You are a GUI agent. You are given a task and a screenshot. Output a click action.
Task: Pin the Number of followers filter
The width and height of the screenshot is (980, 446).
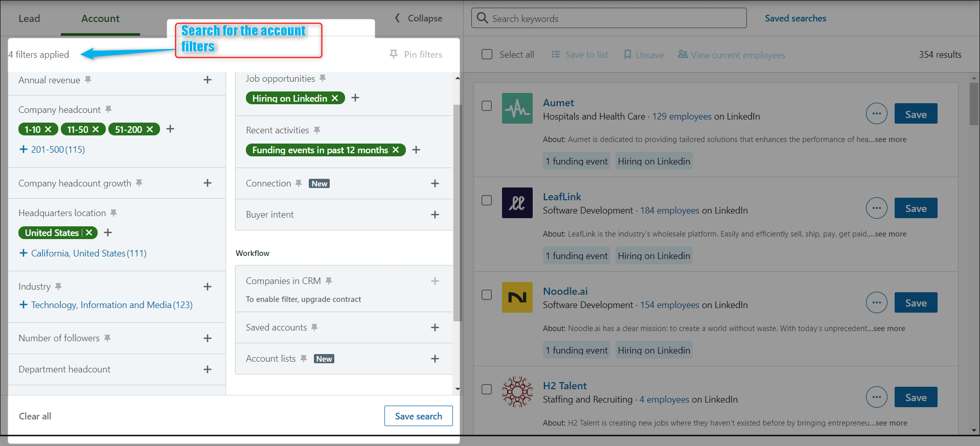point(107,338)
